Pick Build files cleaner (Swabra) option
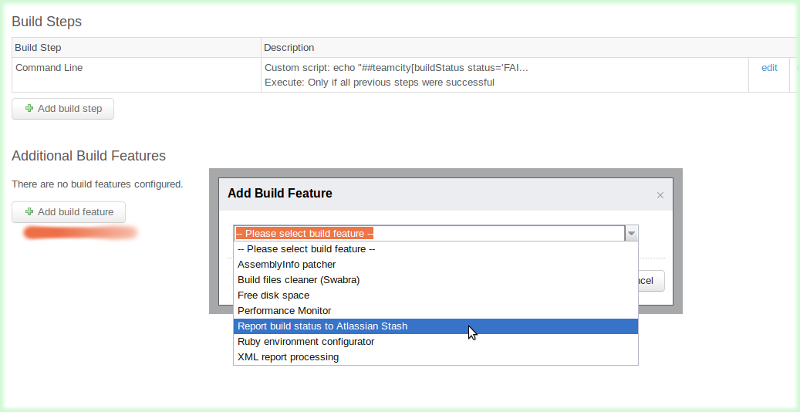The image size is (800, 412). point(298,280)
